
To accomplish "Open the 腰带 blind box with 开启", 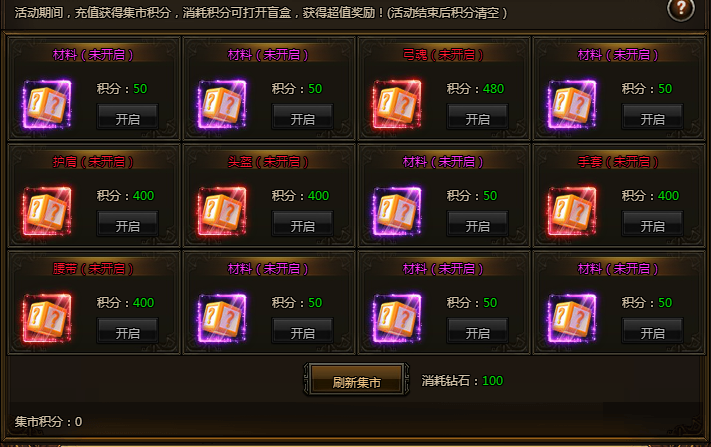I will pyautogui.click(x=127, y=331).
